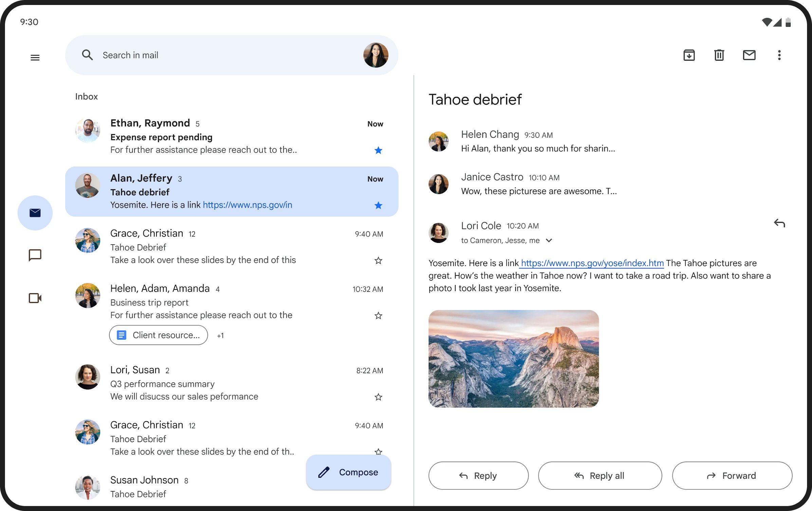The height and width of the screenshot is (511, 812).
Task: Mark conversation as unread (envelope icon)
Action: 749,55
